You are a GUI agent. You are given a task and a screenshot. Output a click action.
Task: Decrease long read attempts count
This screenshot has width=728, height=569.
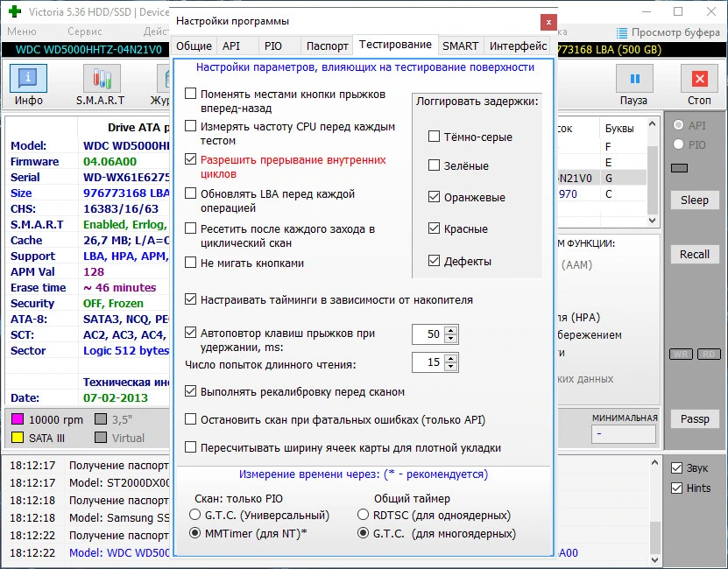tap(451, 366)
